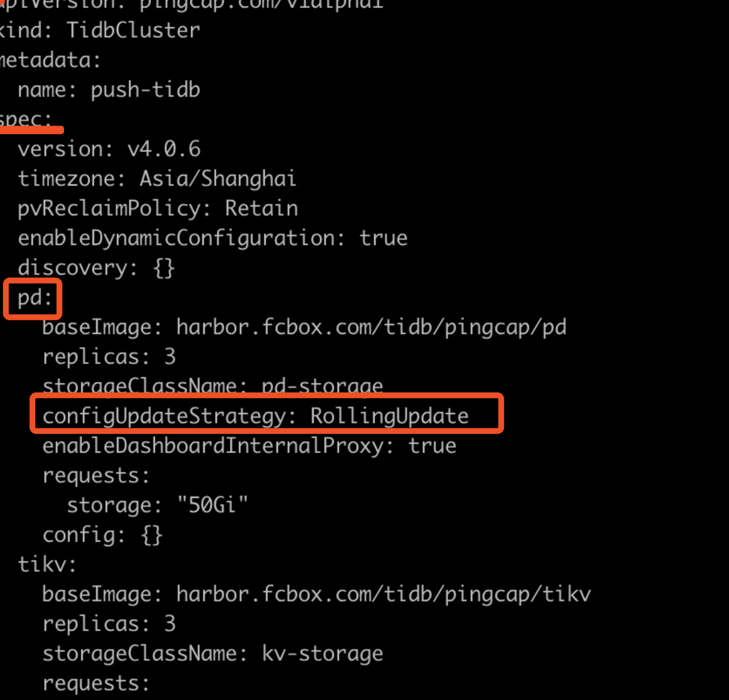Click 'enableDashboardInternalProxy: true' line

click(249, 446)
